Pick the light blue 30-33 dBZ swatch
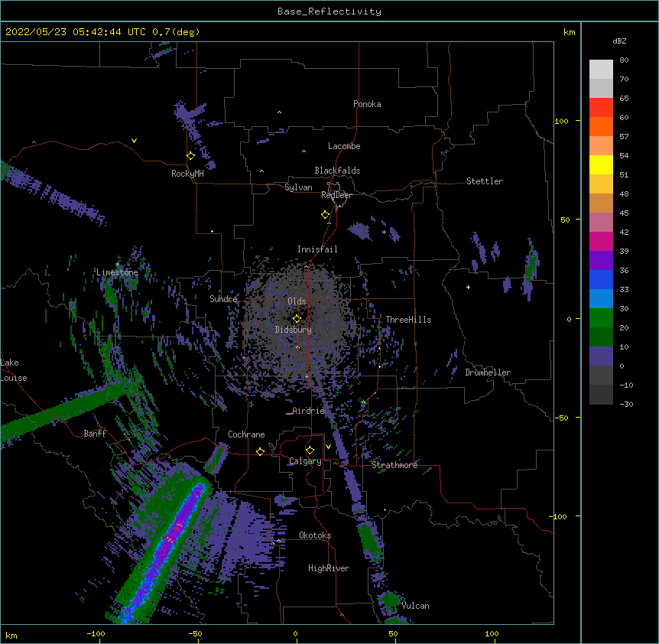Image resolution: width=659 pixels, height=644 pixels. [x=601, y=298]
